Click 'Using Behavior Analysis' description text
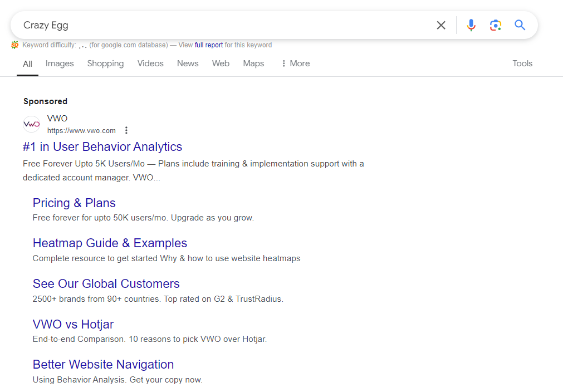The height and width of the screenshot is (392, 563). point(118,380)
